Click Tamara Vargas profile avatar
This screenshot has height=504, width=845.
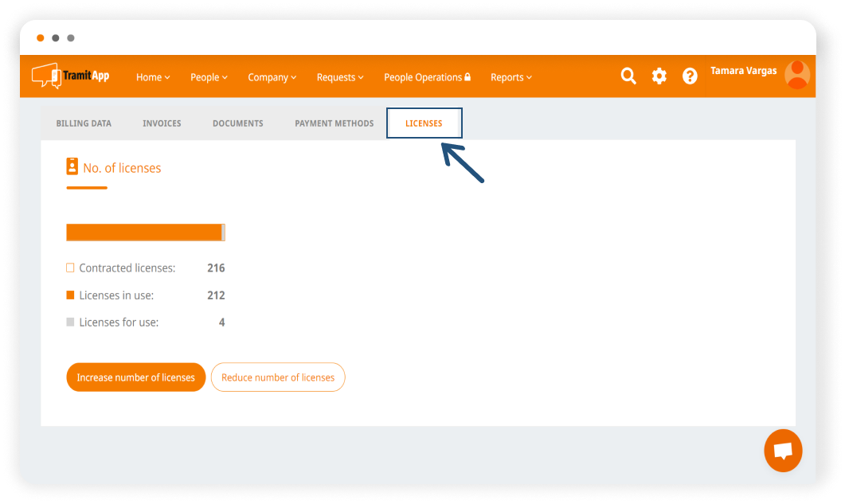[x=796, y=75]
